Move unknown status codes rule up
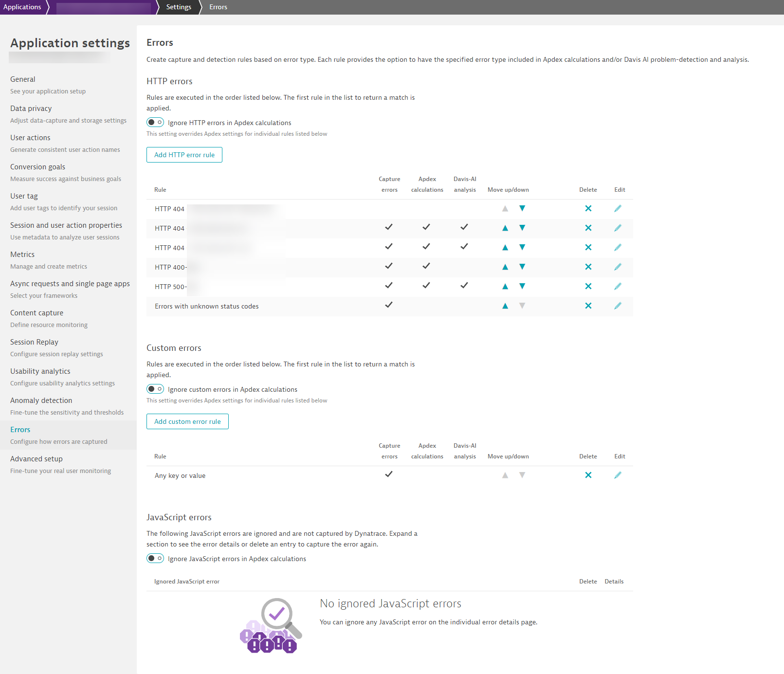784x674 pixels. point(505,306)
